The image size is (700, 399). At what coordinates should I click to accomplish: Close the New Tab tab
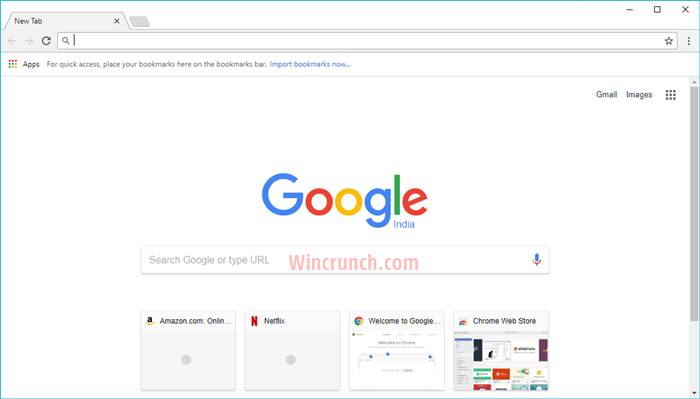(x=117, y=21)
